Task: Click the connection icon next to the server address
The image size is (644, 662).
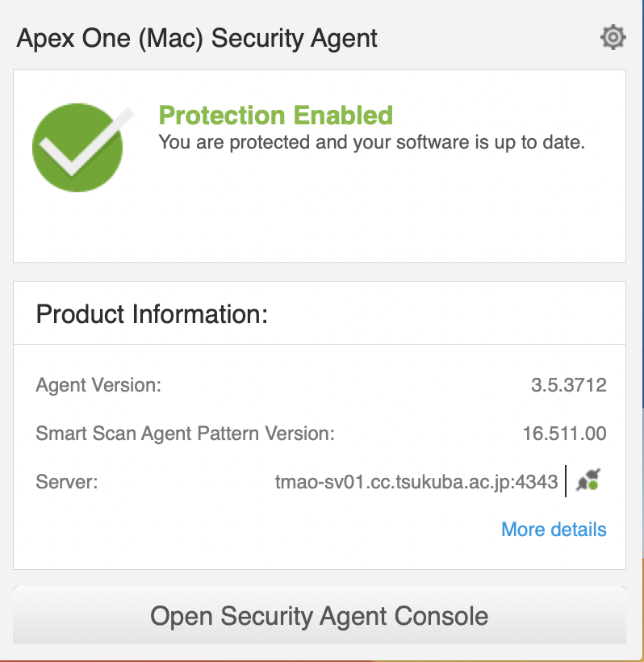Action: coord(587,480)
